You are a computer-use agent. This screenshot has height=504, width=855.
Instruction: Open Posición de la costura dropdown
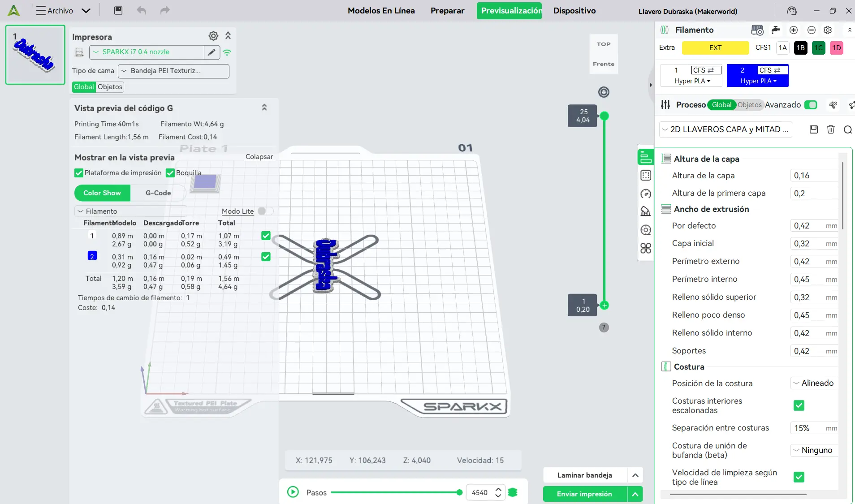[814, 383]
